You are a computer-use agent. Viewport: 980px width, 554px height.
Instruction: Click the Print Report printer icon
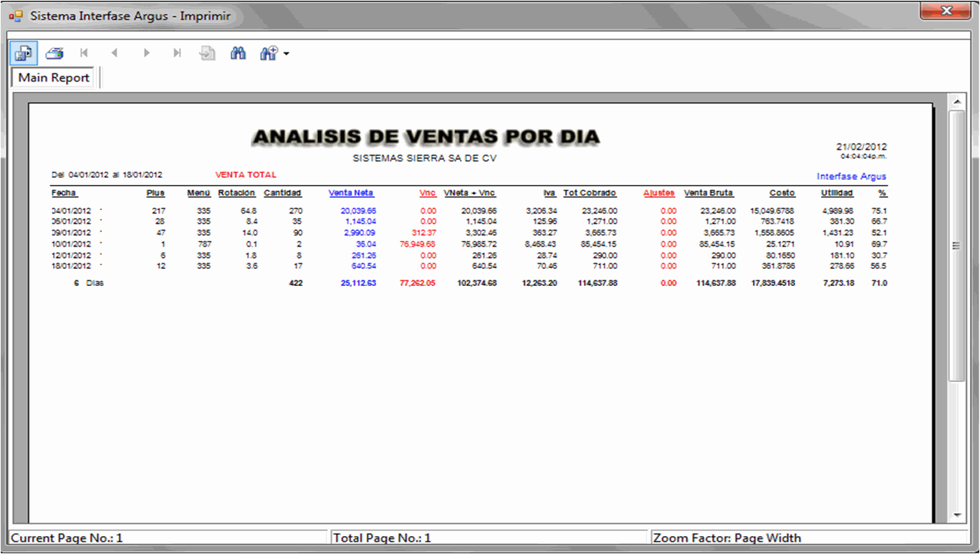(x=54, y=53)
